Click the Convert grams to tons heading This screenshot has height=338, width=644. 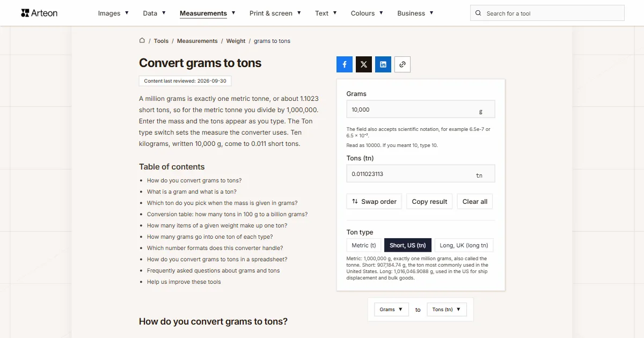pos(200,63)
